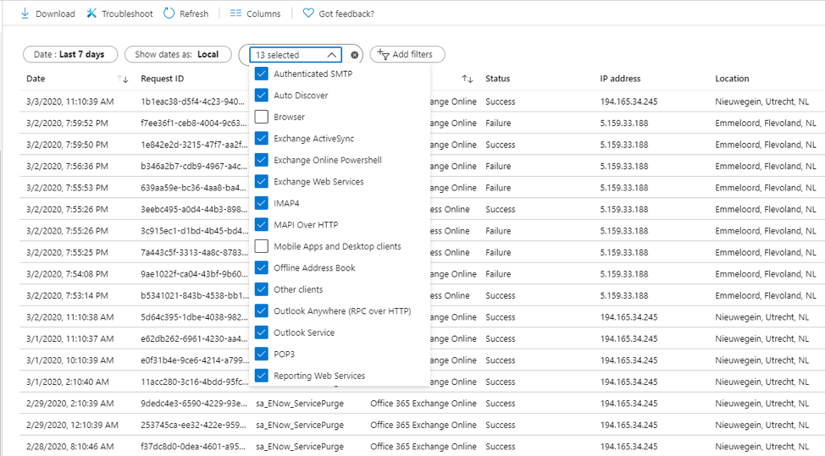Select POP3 in the client app list

(284, 354)
